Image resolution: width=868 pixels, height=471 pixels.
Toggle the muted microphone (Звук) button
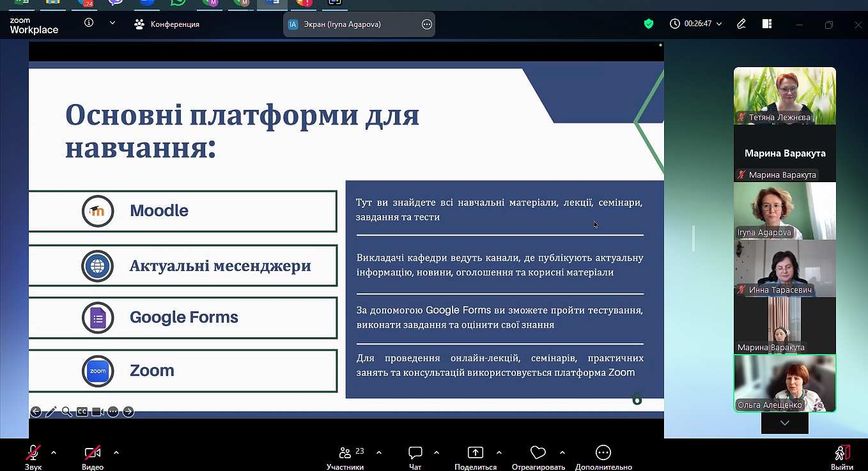(x=33, y=457)
